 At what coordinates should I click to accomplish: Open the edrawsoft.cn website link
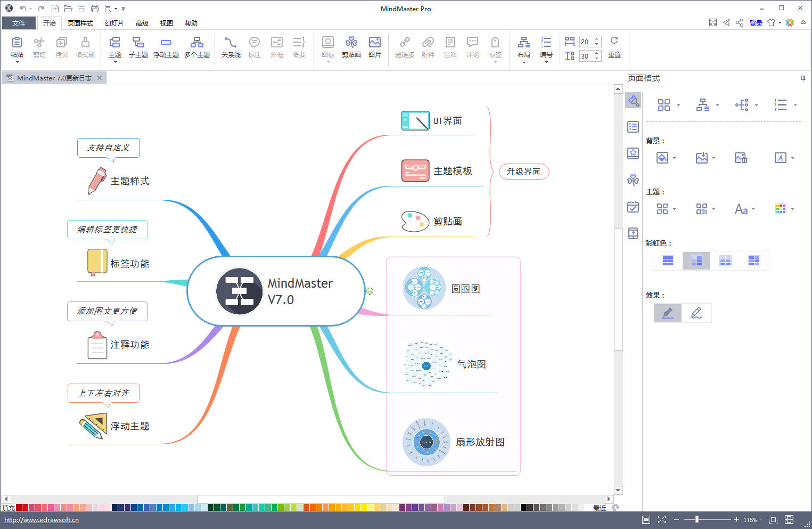[x=42, y=520]
